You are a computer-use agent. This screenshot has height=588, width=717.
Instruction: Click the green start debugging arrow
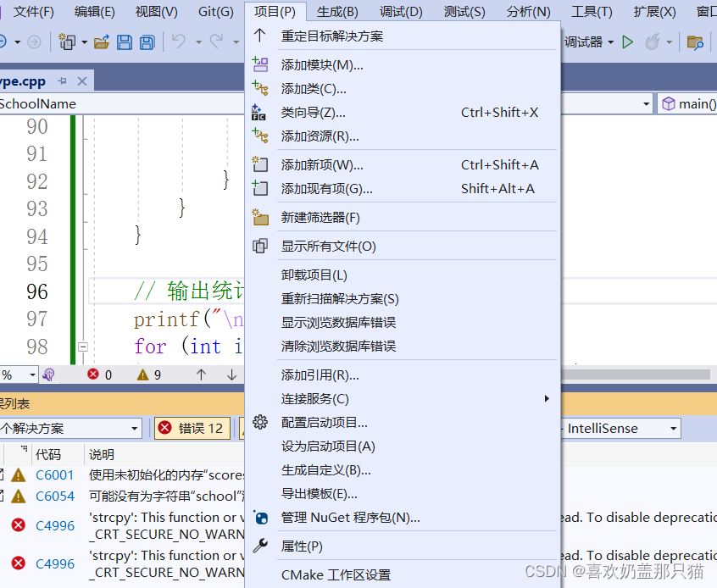(x=628, y=42)
